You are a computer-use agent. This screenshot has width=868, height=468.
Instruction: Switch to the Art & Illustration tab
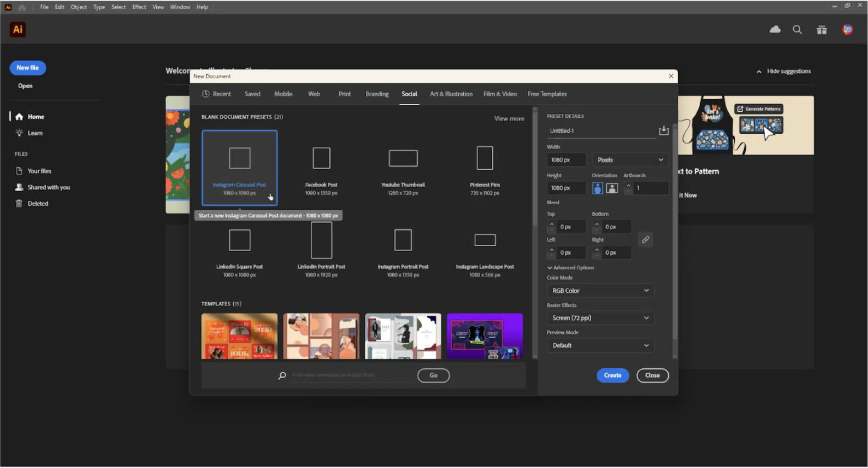tap(451, 94)
